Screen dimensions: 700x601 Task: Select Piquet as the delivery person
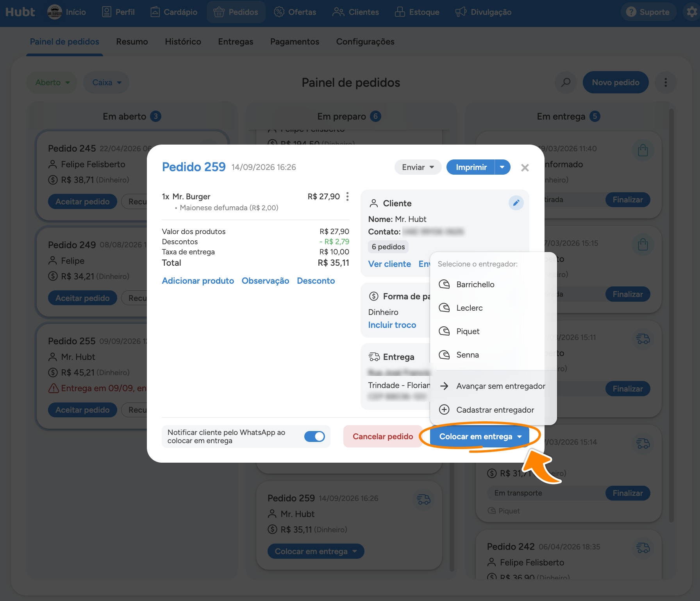[493, 331]
